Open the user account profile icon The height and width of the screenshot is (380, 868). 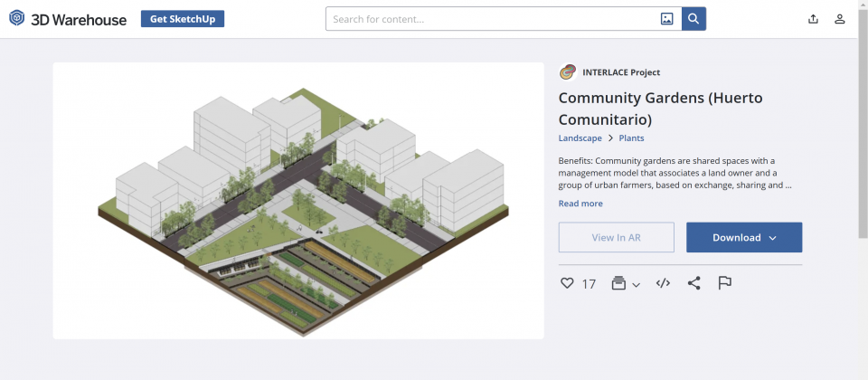click(840, 19)
